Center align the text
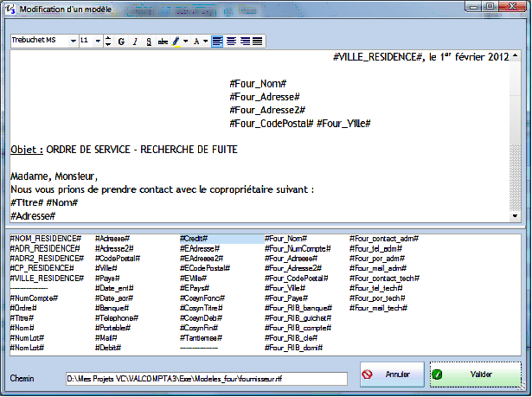Viewport: 532px width, 397px height. coord(230,41)
